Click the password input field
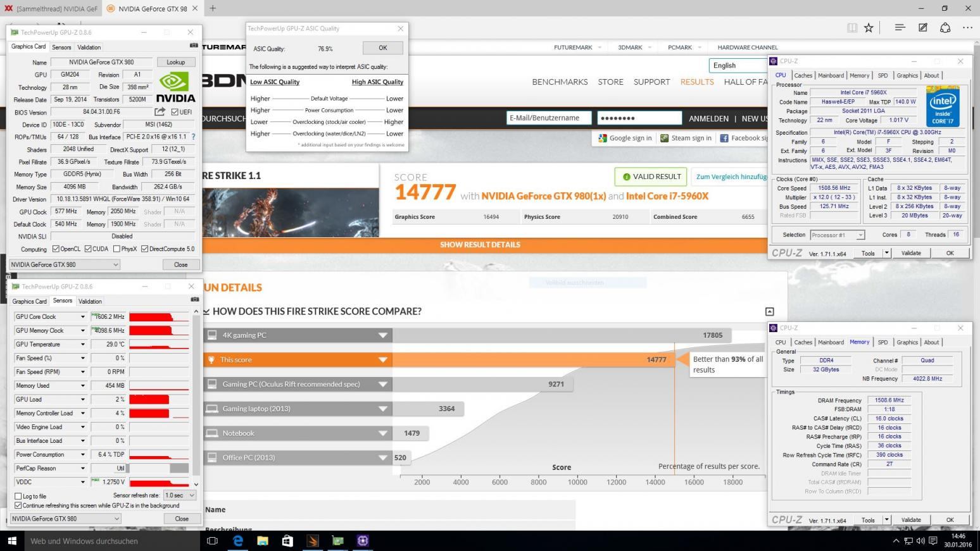 click(x=639, y=118)
